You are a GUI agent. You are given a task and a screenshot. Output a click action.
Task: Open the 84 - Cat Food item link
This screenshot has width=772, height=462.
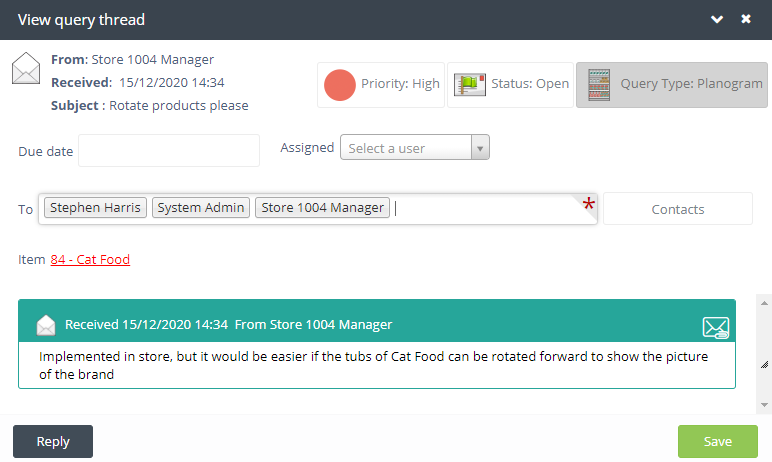click(x=90, y=260)
